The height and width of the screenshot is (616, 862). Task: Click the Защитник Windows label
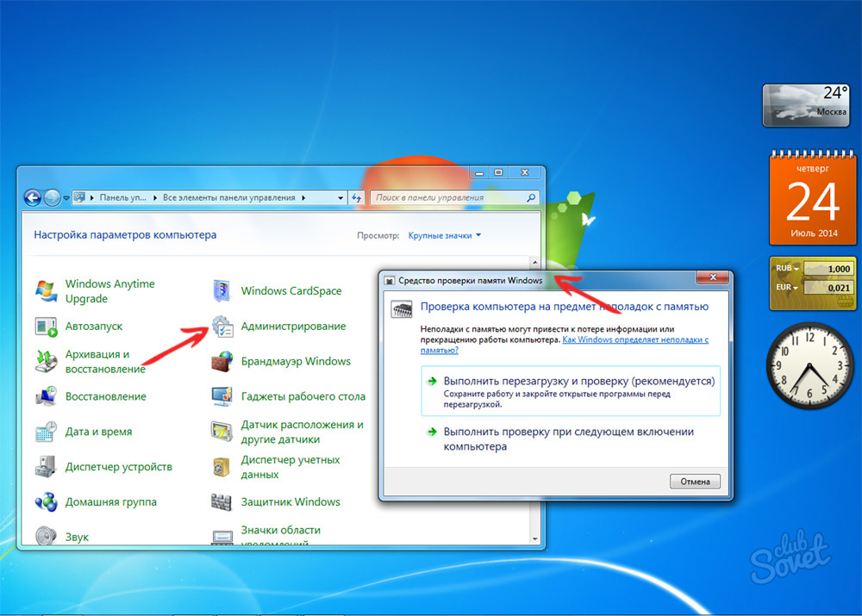point(290,502)
